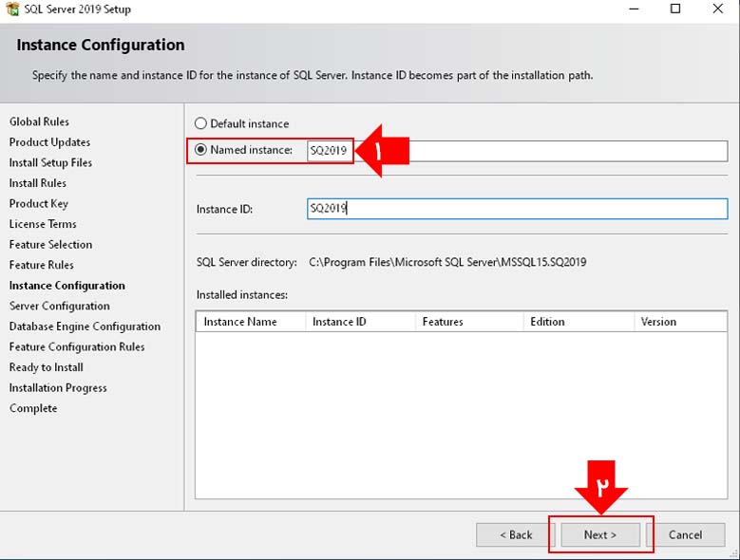Click the Next button
Screen dimensions: 740x560
(x=599, y=535)
